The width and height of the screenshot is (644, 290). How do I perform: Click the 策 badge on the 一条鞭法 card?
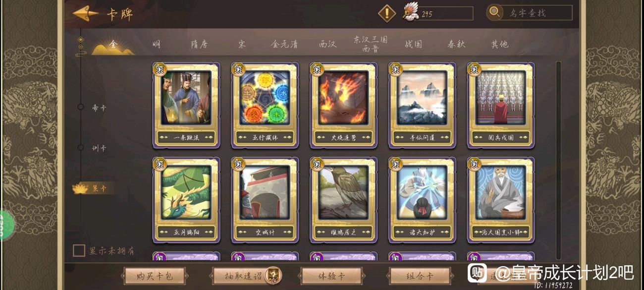pos(160,69)
